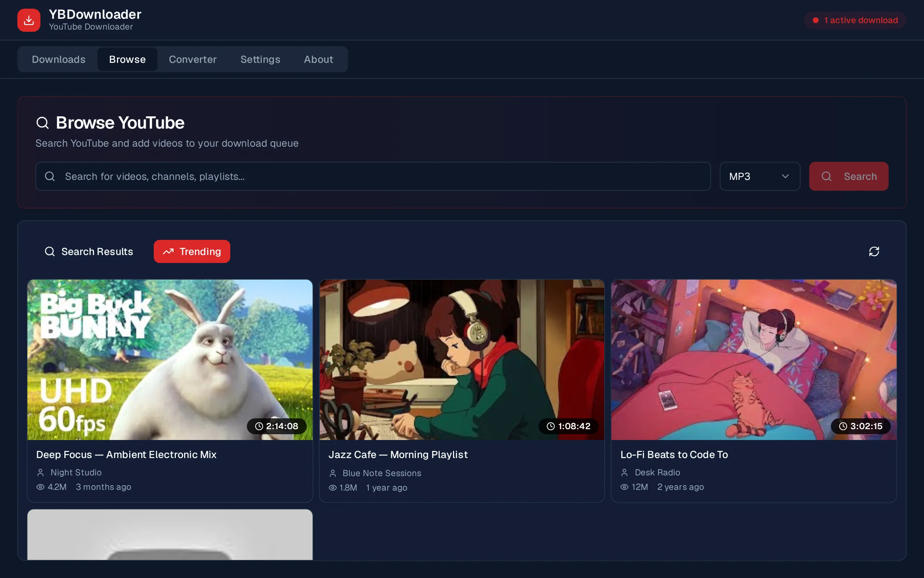The image size is (924, 578).
Task: Click the red Search button
Action: tap(849, 176)
